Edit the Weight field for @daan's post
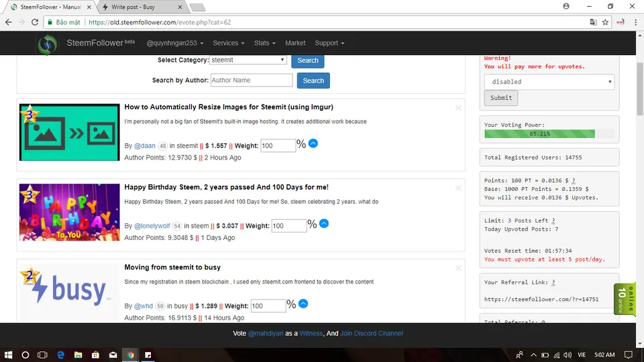The image size is (644, 362). (x=278, y=145)
